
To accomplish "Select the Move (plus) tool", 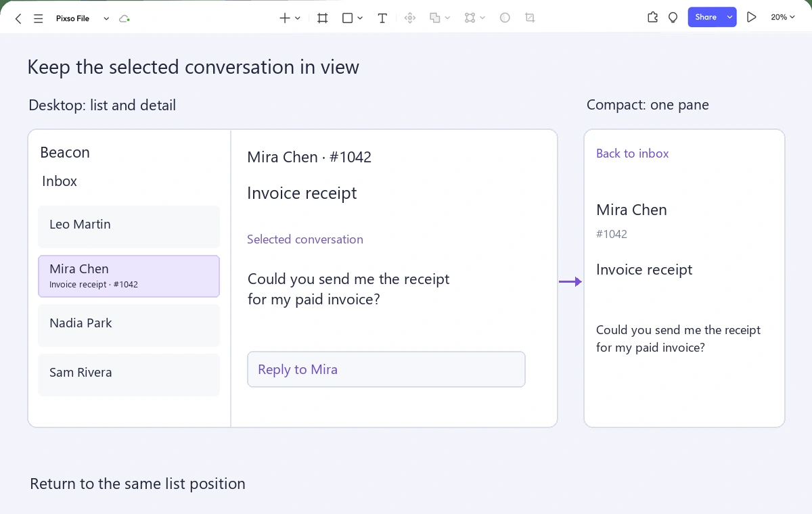I will click(x=285, y=18).
